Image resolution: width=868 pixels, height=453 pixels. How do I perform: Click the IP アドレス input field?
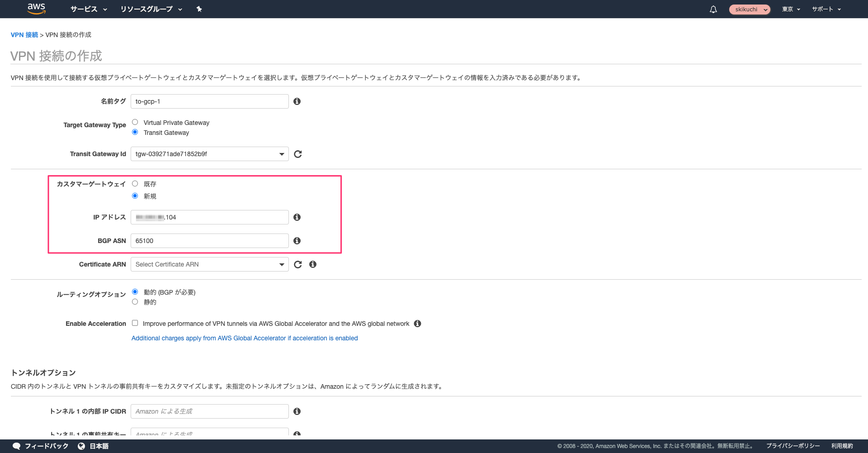[209, 217]
